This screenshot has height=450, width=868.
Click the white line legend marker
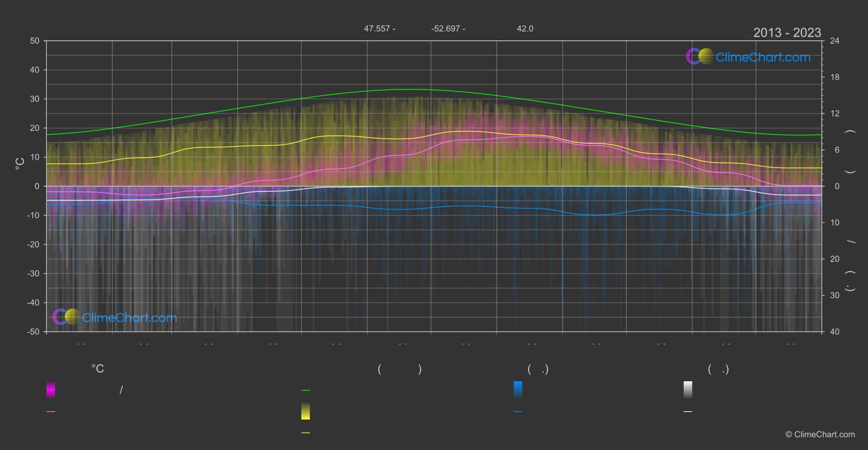point(688,412)
